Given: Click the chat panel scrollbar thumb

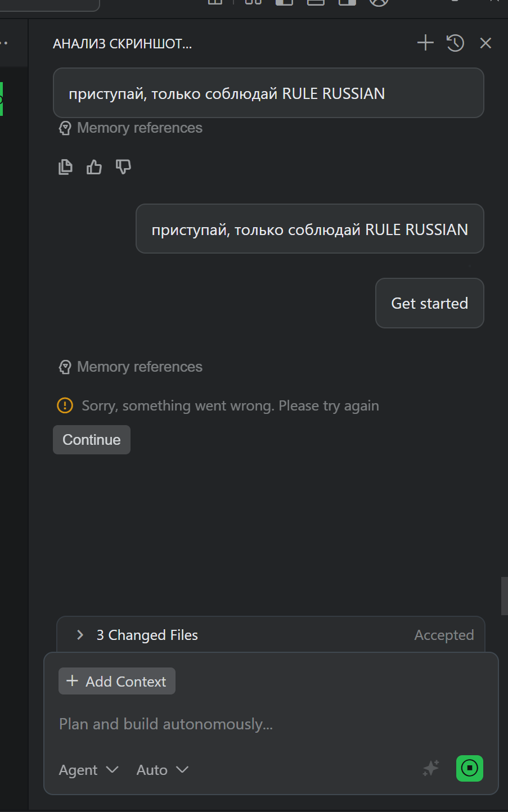Looking at the screenshot, I should [x=504, y=596].
